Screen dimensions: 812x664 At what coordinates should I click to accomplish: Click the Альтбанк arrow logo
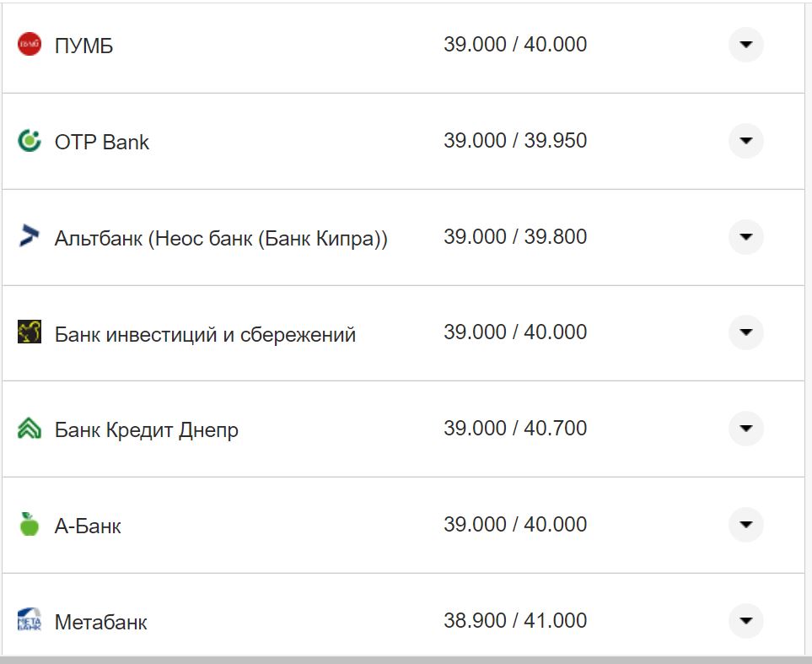click(x=30, y=237)
